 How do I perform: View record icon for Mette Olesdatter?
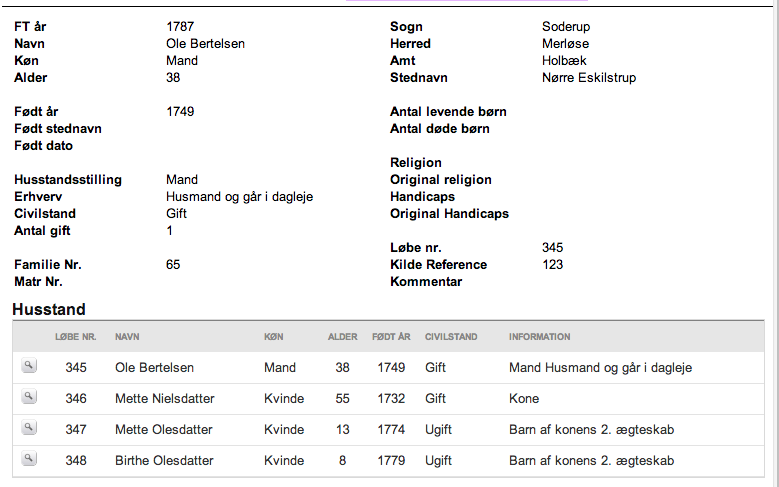pyautogui.click(x=29, y=428)
